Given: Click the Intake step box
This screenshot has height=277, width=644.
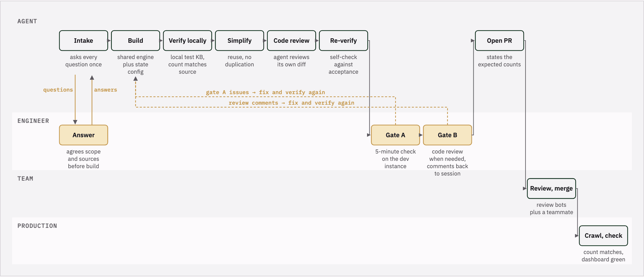Looking at the screenshot, I should tap(83, 41).
